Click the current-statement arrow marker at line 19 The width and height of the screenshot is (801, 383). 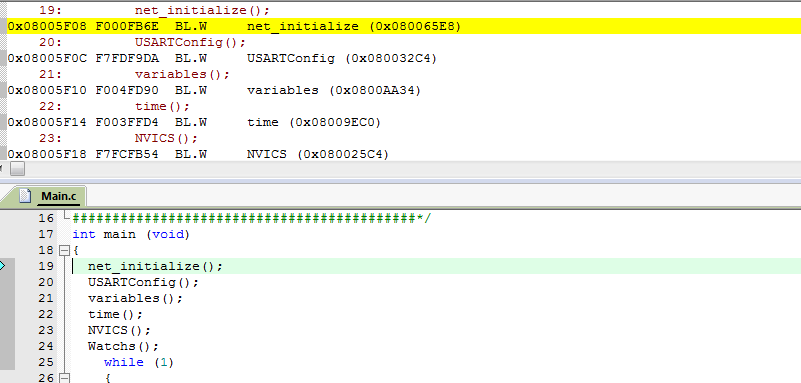click(x=3, y=266)
